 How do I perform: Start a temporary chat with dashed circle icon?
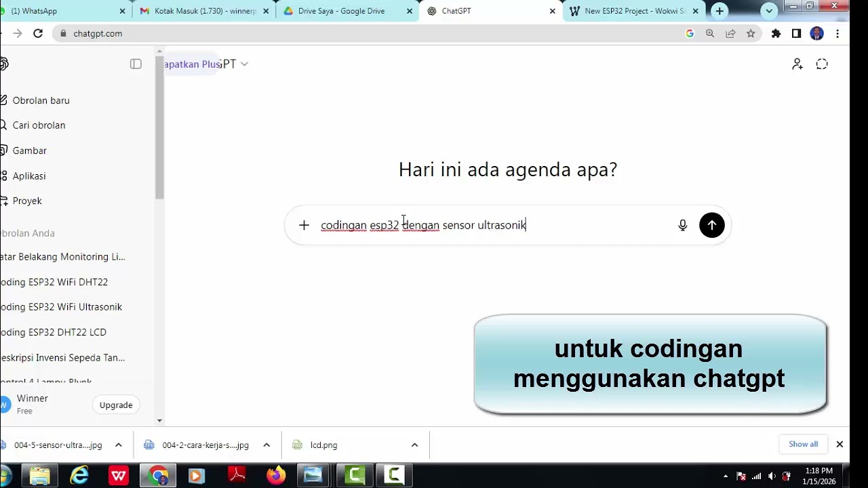coord(822,64)
